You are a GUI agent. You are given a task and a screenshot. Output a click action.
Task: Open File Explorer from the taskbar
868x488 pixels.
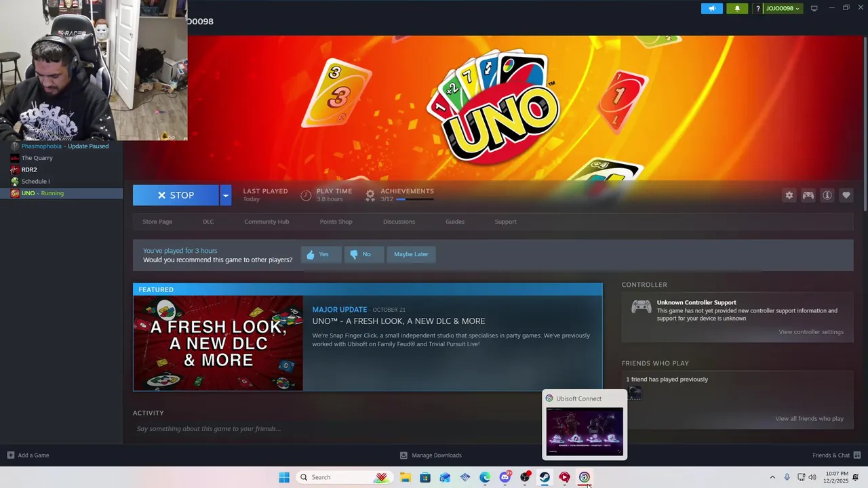(x=406, y=477)
